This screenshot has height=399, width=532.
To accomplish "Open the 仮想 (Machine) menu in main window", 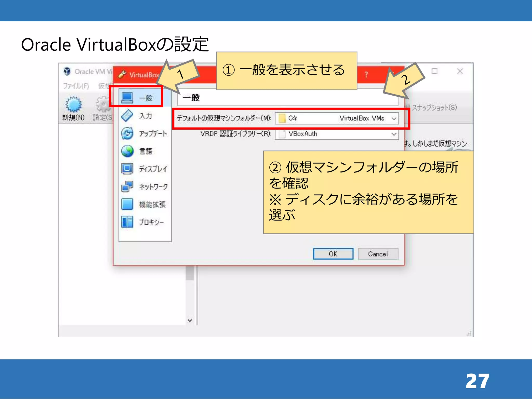I will coord(105,86).
